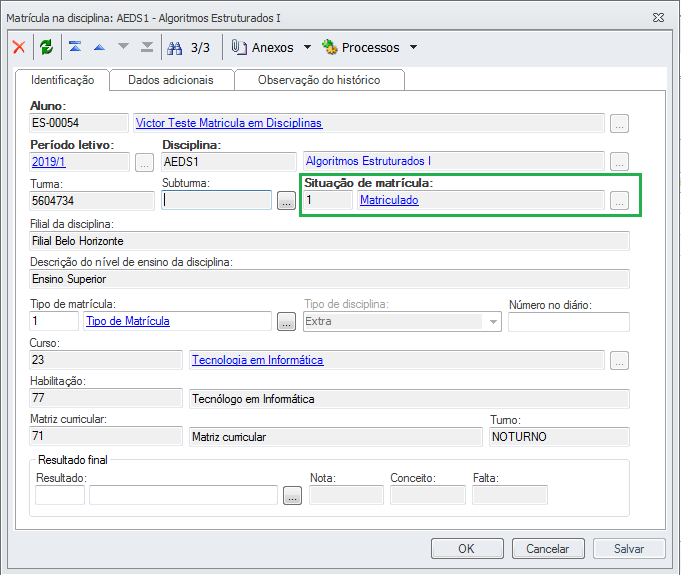Open the Algoritmos Estruturados I link
The image size is (681, 575).
point(368,161)
